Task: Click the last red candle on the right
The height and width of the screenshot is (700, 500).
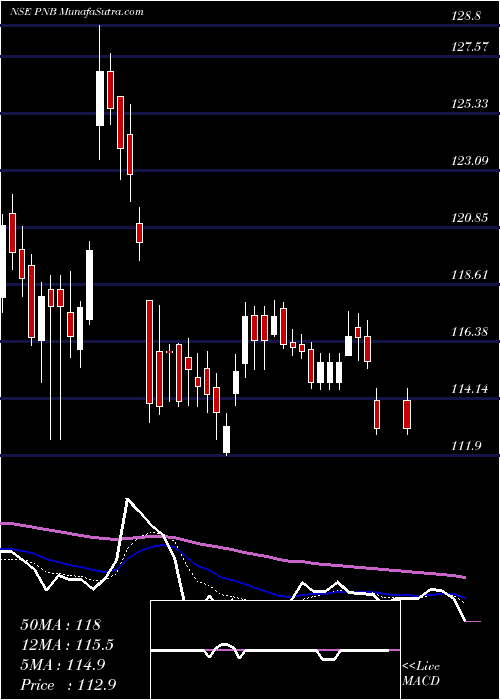Action: click(x=407, y=414)
